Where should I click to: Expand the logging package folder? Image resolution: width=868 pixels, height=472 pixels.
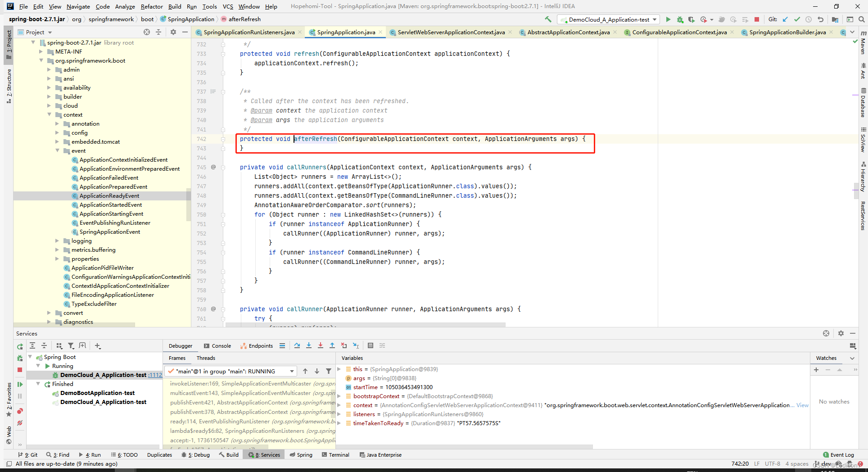point(58,241)
